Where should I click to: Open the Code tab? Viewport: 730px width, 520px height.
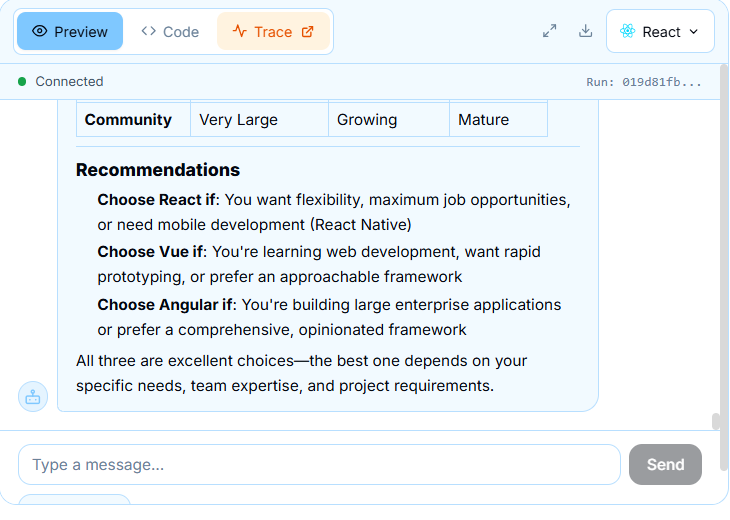tap(170, 31)
